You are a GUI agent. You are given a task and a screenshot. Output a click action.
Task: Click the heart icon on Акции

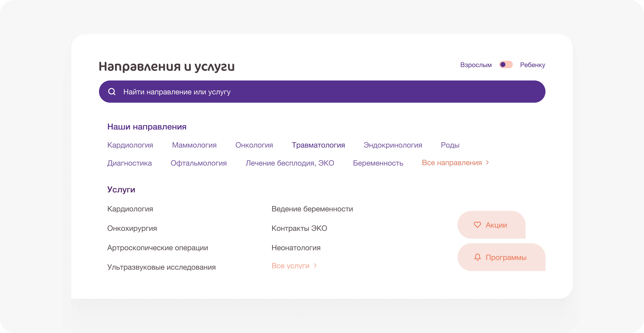477,225
